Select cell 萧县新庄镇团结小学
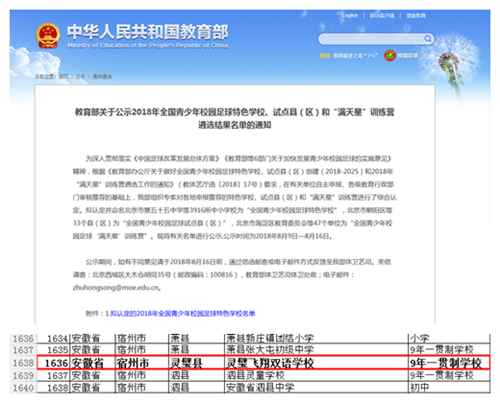This screenshot has height=403, width=500. tap(316, 339)
